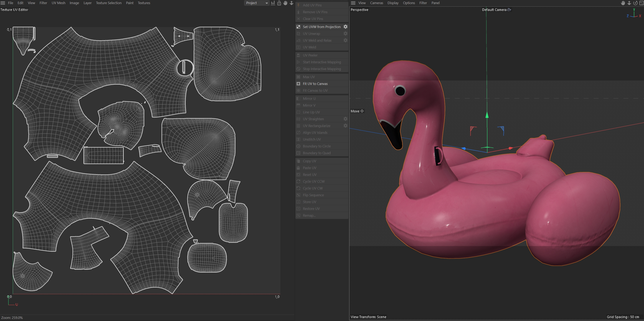This screenshot has height=321, width=644.
Task: Click the UV editor zoom arrows icon
Action: 291,3
